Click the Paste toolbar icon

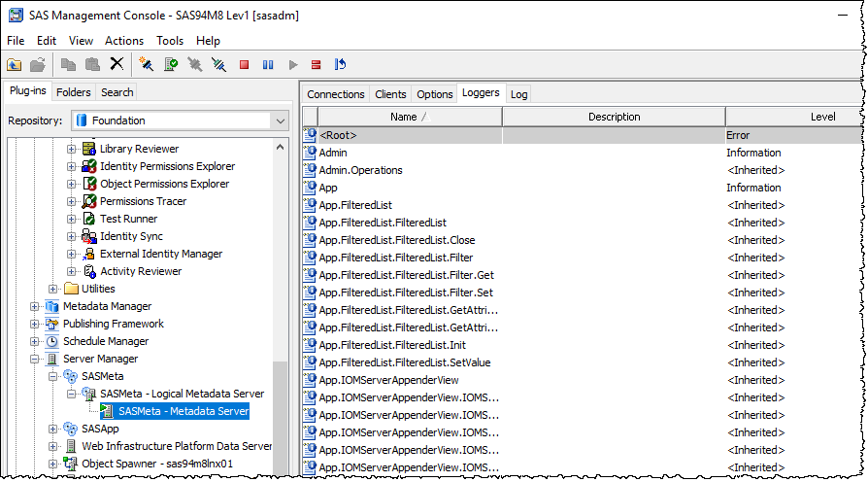92,65
